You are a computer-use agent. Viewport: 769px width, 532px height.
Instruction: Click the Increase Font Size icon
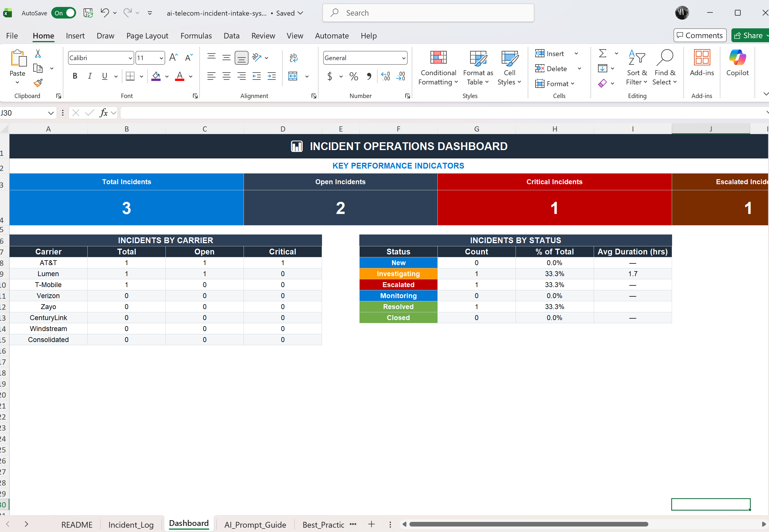173,58
